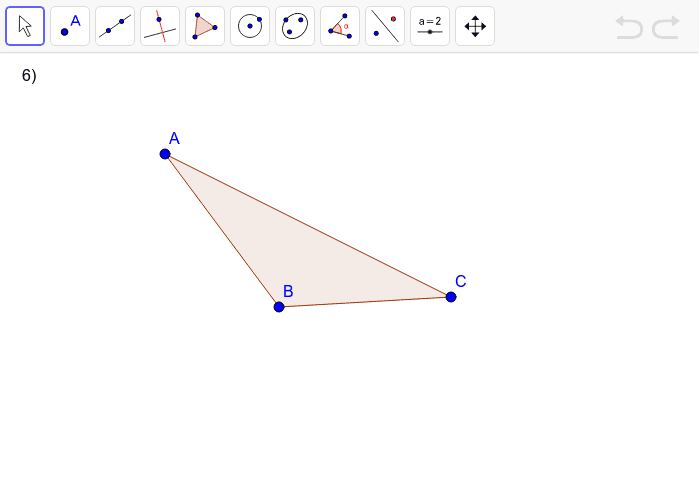This screenshot has height=500, width=700.
Task: Click the Redo arrow
Action: click(x=666, y=27)
